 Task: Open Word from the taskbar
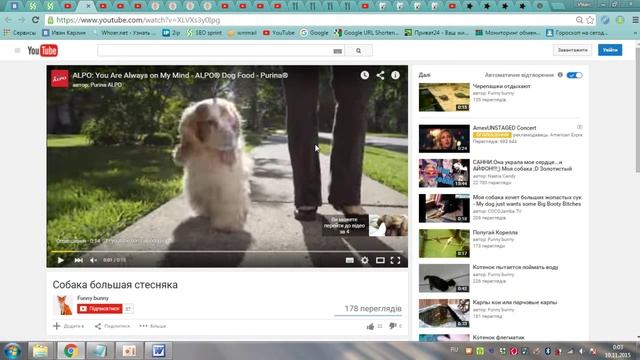pyautogui.click(x=158, y=351)
